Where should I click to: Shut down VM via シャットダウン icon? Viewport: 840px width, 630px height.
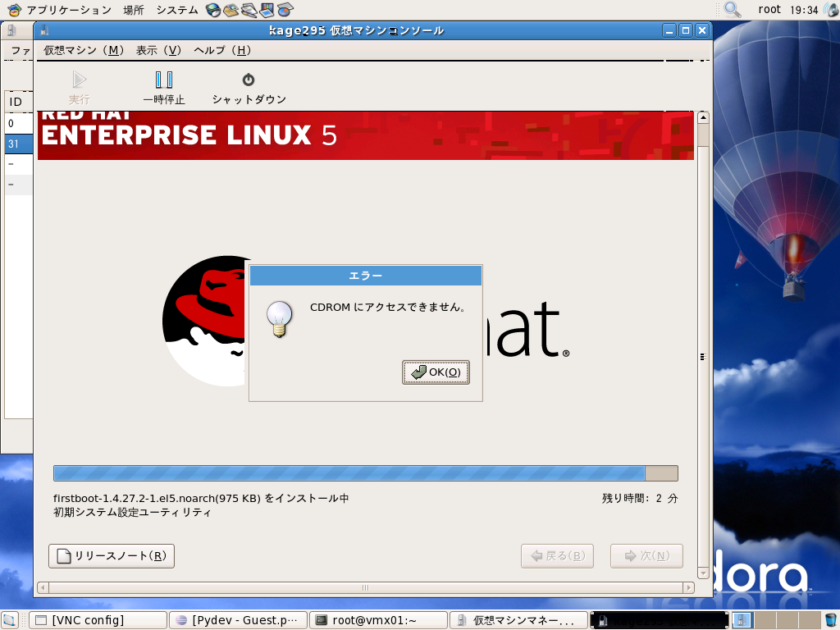coord(249,88)
